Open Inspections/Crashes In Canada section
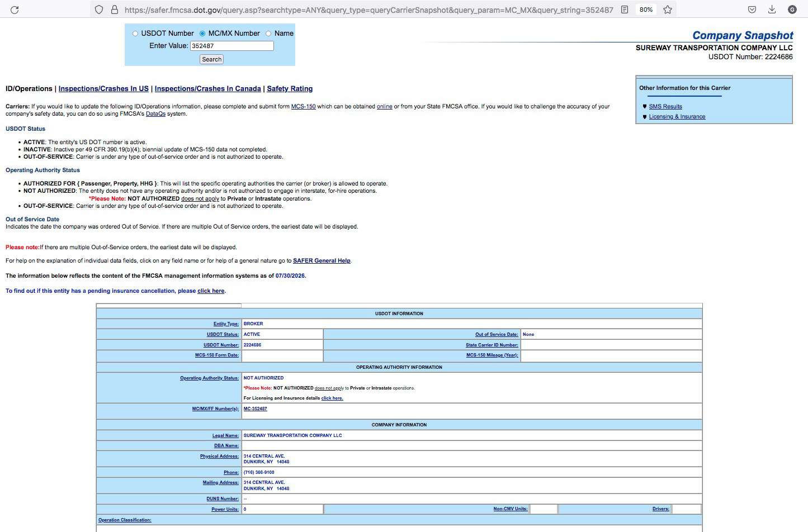 tap(208, 89)
